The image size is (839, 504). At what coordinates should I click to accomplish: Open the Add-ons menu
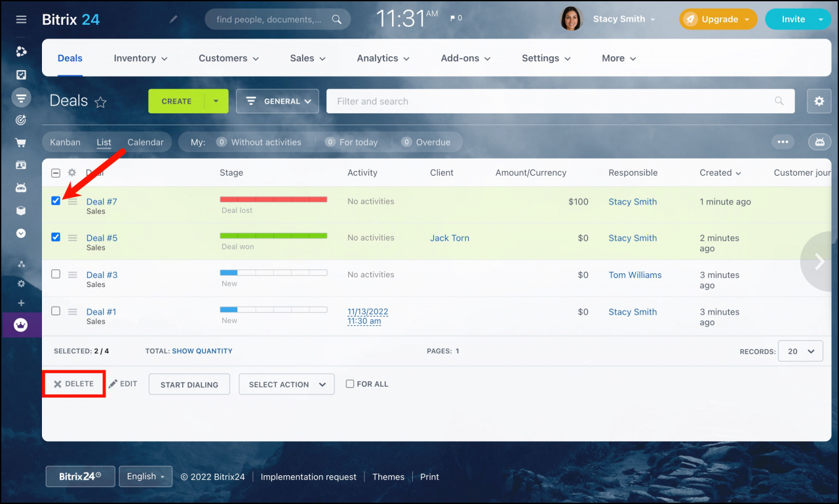[x=466, y=58]
